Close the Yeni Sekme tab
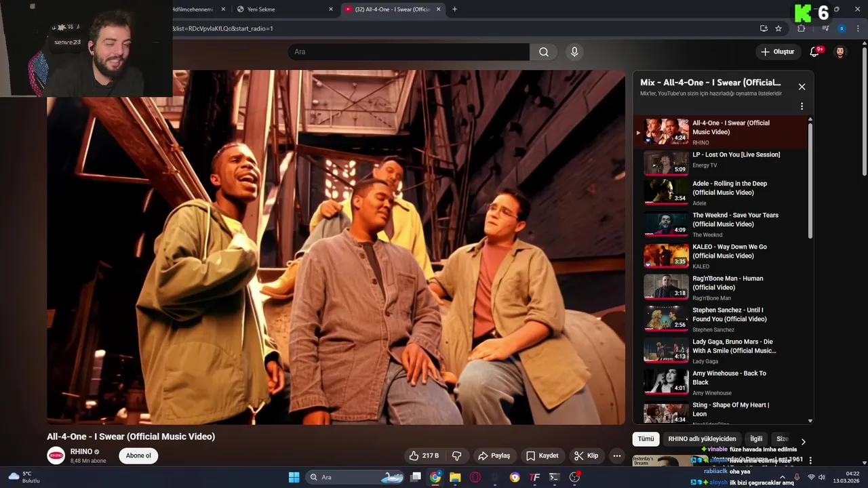 click(x=331, y=9)
